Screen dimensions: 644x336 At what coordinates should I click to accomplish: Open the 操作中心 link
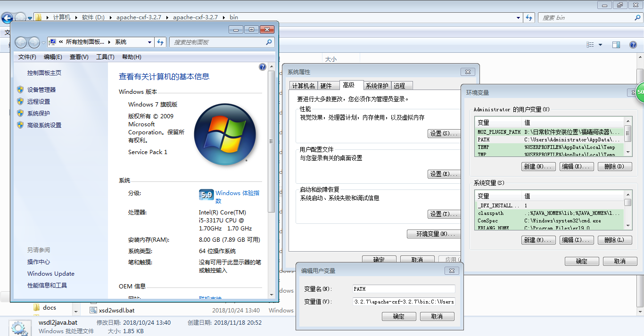pyautogui.click(x=39, y=262)
